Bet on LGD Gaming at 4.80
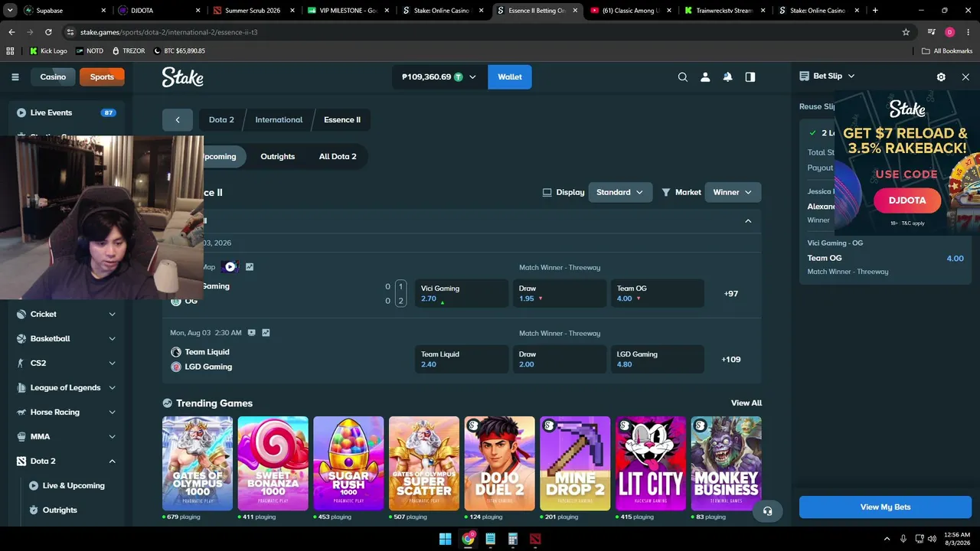 pos(658,360)
